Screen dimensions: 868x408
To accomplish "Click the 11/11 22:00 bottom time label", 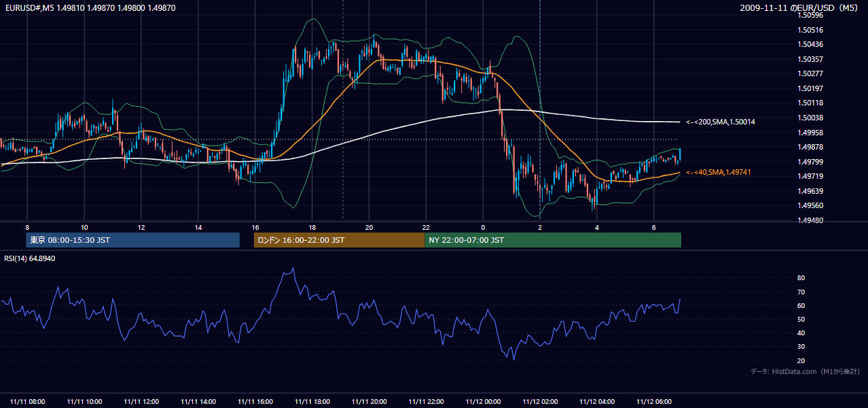I will pyautogui.click(x=426, y=401).
